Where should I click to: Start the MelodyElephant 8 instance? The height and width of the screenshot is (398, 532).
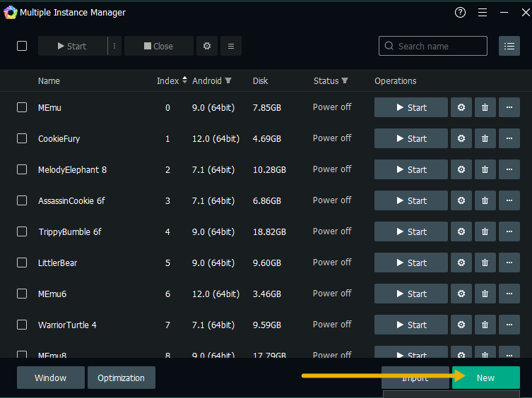point(411,169)
